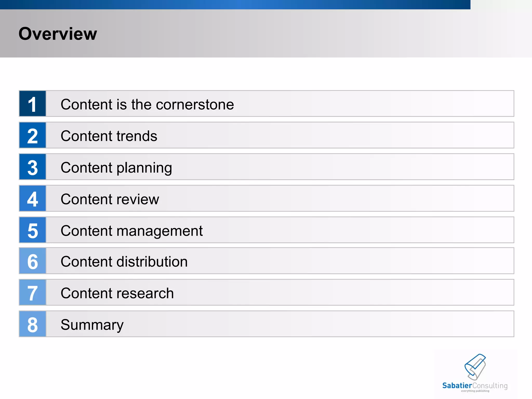Screen dimensions: 532x399
Task: Click the 'Summary' row
Action: [x=92, y=325]
